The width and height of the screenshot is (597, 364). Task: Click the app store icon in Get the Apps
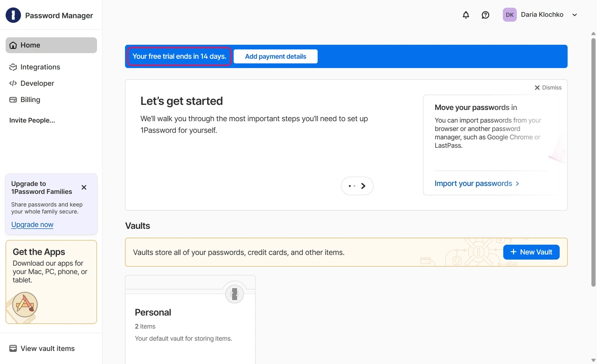tap(25, 305)
